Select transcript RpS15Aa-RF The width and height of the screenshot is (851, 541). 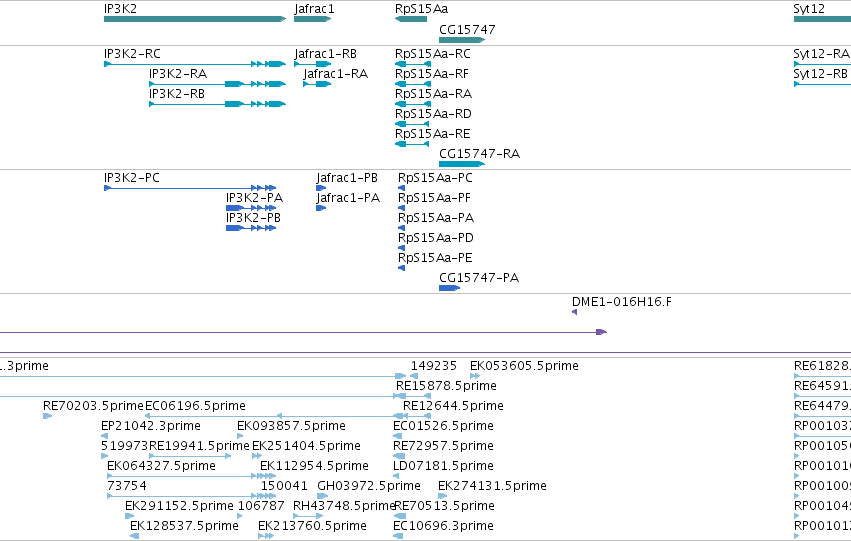(413, 84)
